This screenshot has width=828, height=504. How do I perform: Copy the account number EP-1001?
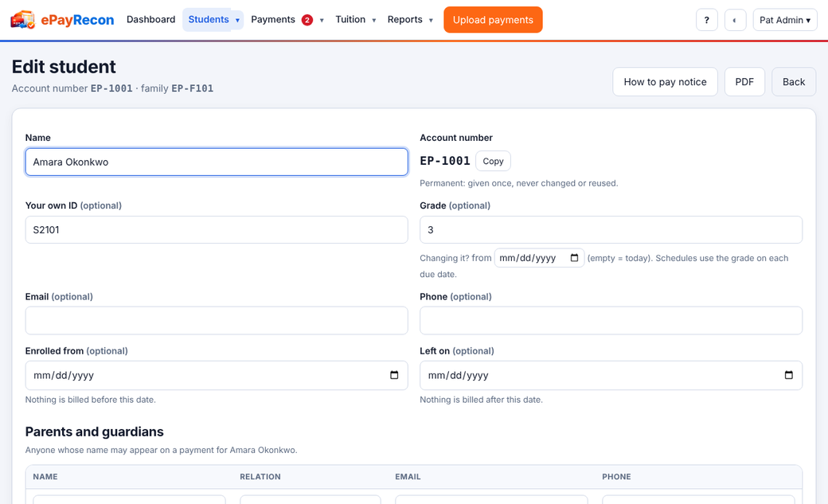coord(493,161)
